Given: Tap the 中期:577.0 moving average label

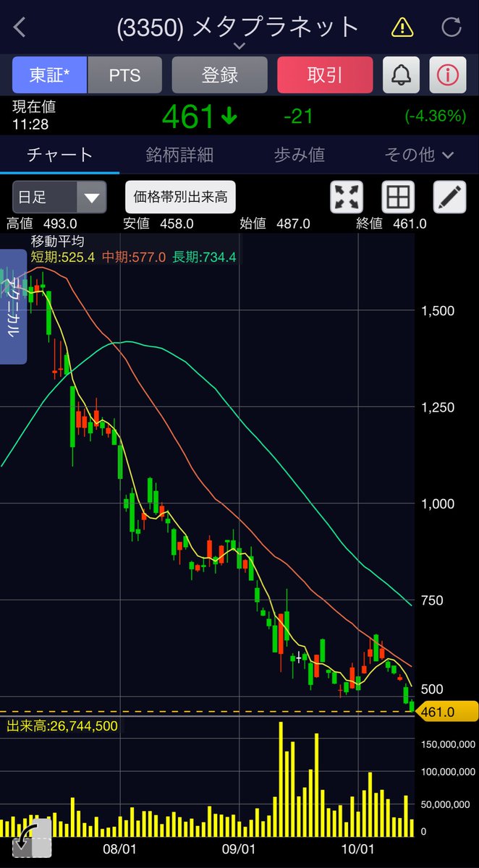Looking at the screenshot, I should point(134,256).
